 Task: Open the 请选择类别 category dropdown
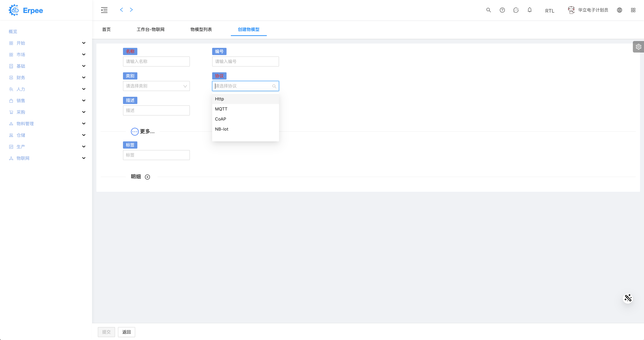[x=156, y=86]
